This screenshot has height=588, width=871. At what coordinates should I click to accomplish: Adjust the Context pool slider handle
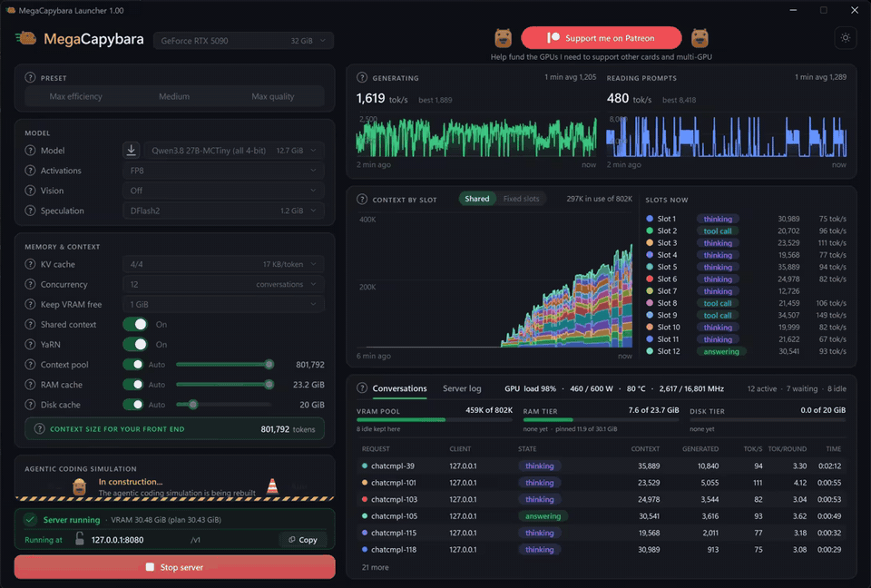click(x=269, y=365)
